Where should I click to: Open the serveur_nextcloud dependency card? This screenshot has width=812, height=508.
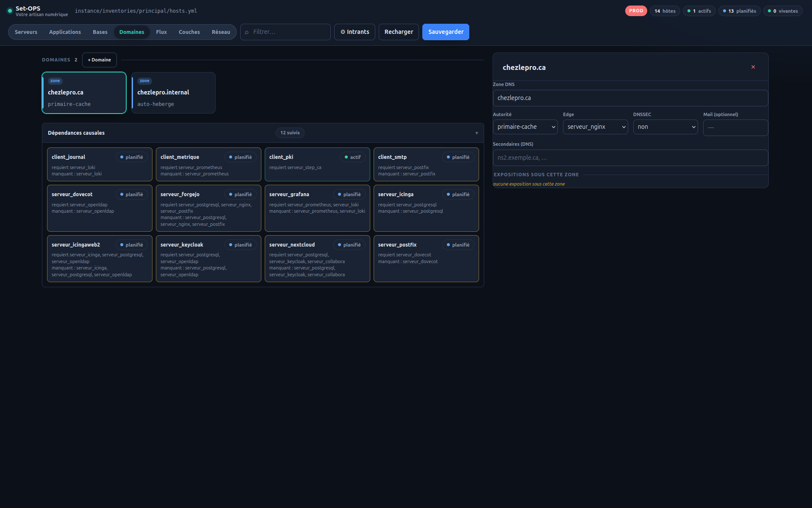pyautogui.click(x=317, y=258)
